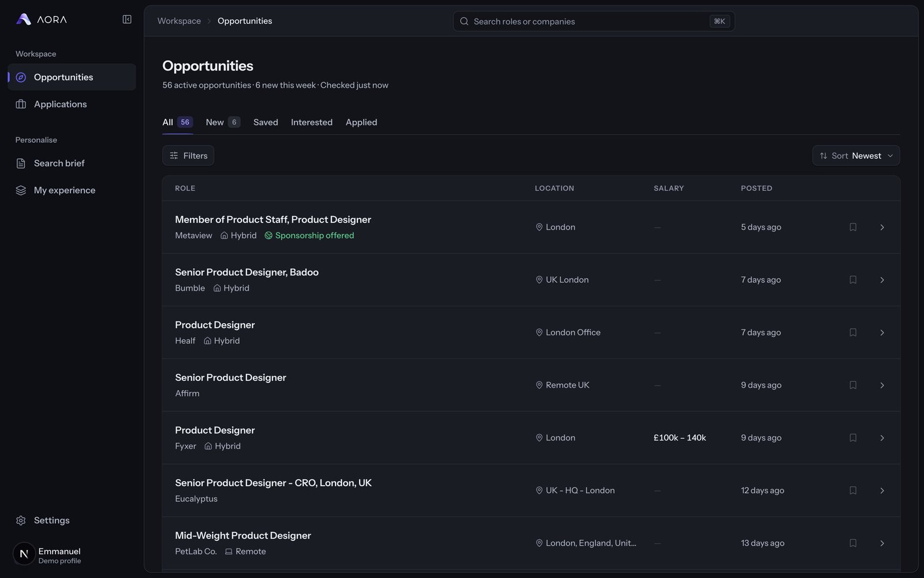
Task: Save the Affirm Senior Product Designer role
Action: pyautogui.click(x=853, y=385)
